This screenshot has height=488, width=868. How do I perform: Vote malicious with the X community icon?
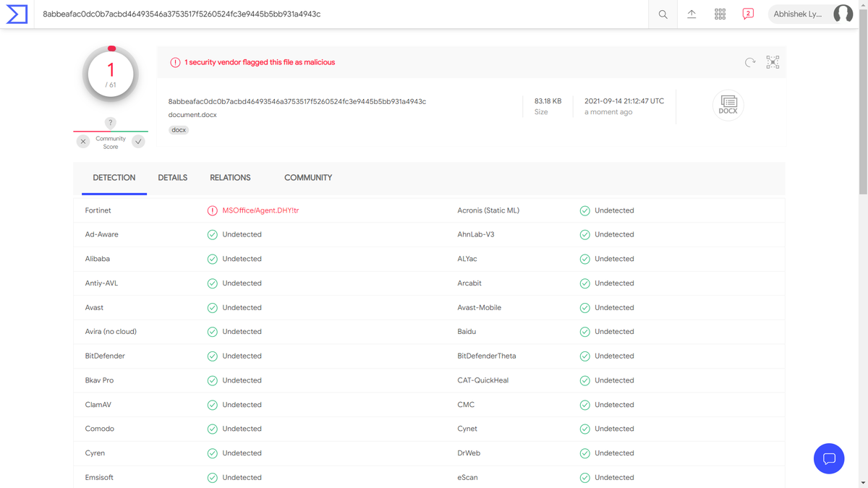83,142
